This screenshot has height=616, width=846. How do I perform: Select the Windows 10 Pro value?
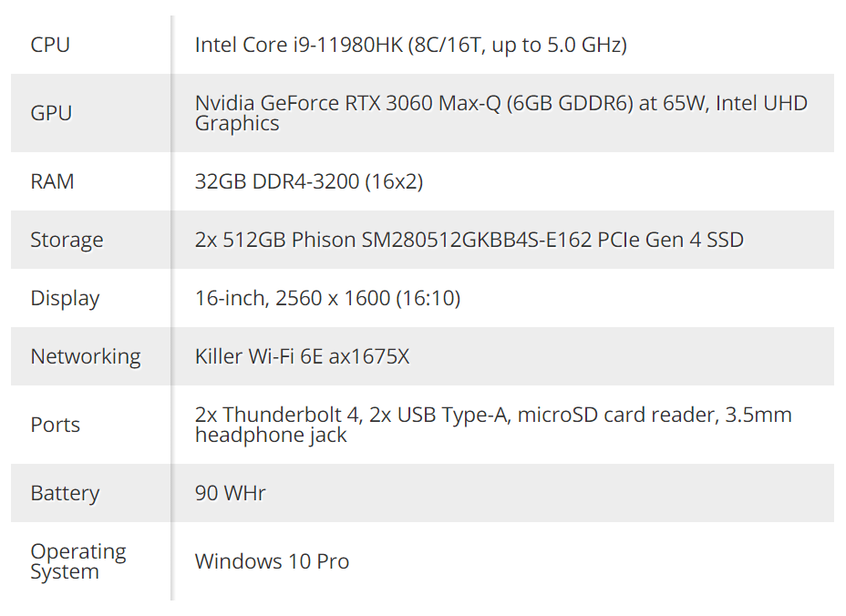pyautogui.click(x=272, y=561)
